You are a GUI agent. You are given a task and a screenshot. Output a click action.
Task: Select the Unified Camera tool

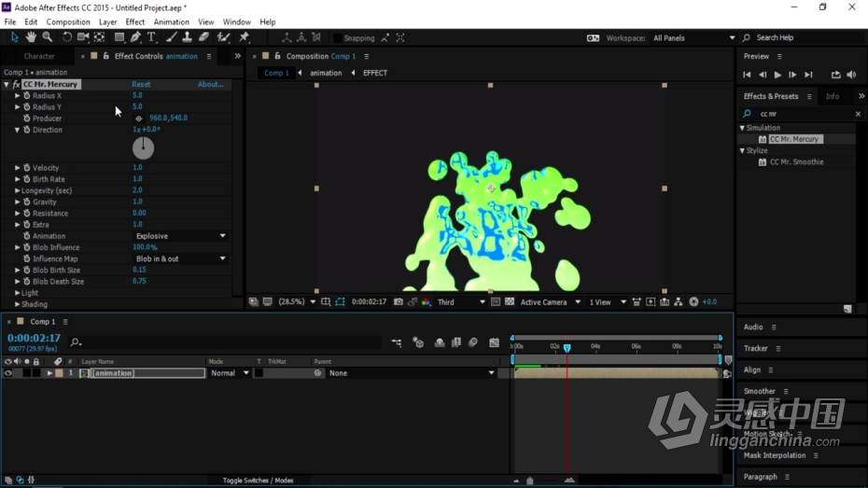[x=83, y=37]
